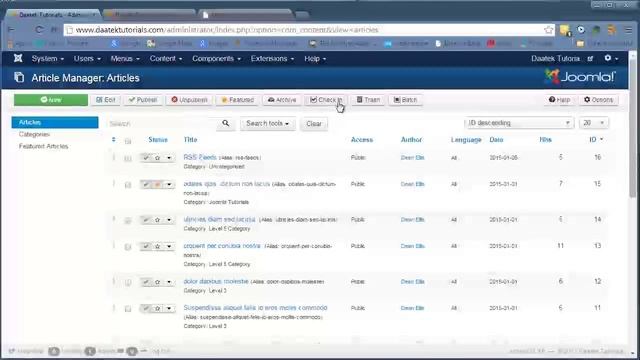Screen dimensions: 640x360
Task: Toggle published status of the ID 14 article
Action: pos(146,220)
